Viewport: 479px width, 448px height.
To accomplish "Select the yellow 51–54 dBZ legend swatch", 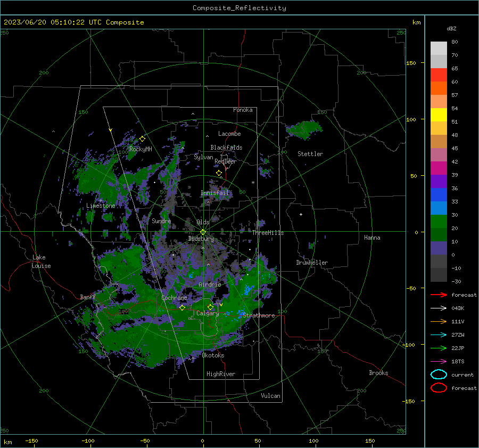I will (x=439, y=115).
